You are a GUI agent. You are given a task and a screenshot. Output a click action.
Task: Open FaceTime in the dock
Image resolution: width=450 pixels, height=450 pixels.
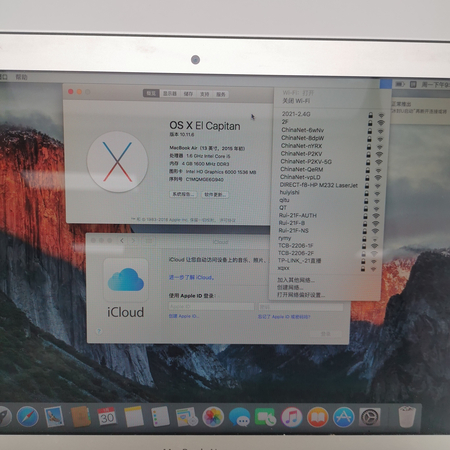pos(265,417)
